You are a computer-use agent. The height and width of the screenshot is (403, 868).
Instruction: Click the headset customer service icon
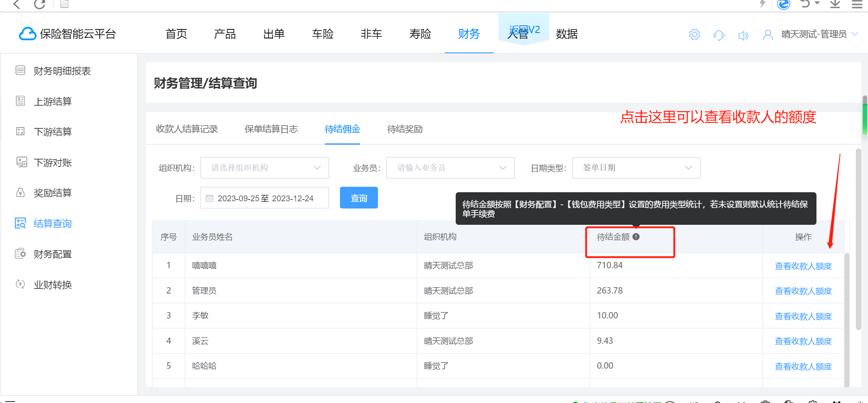coord(719,35)
